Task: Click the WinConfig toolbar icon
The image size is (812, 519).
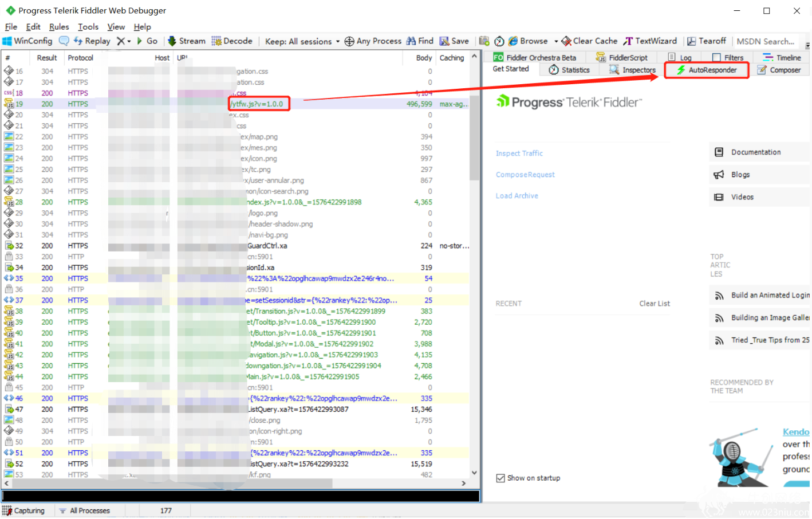Action: (x=7, y=41)
